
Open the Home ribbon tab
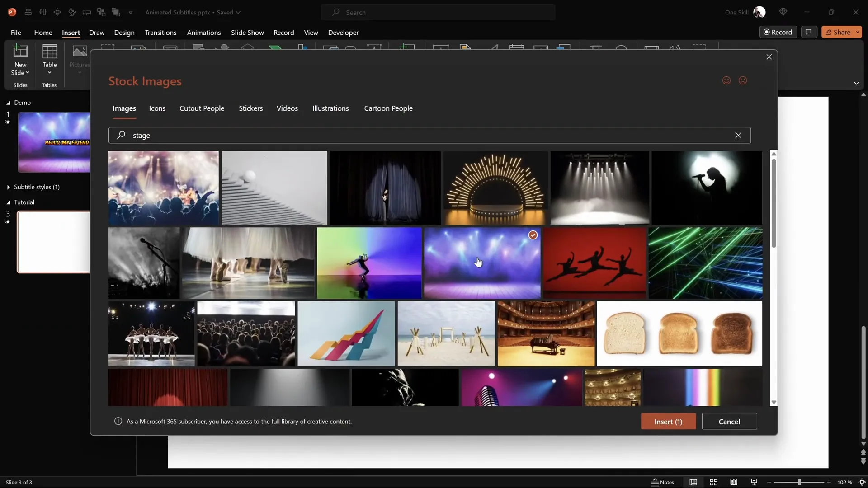click(43, 33)
